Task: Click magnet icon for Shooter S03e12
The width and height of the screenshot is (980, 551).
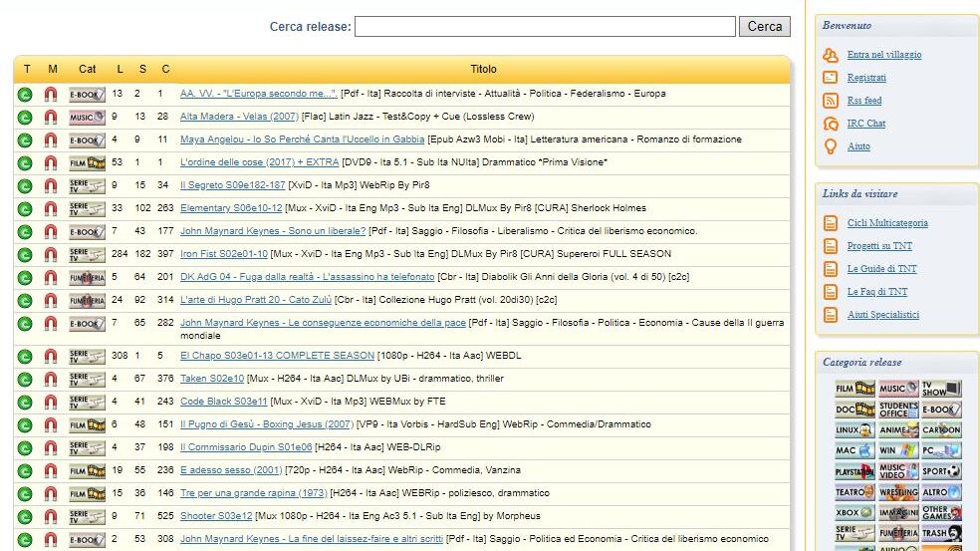Action: point(51,516)
